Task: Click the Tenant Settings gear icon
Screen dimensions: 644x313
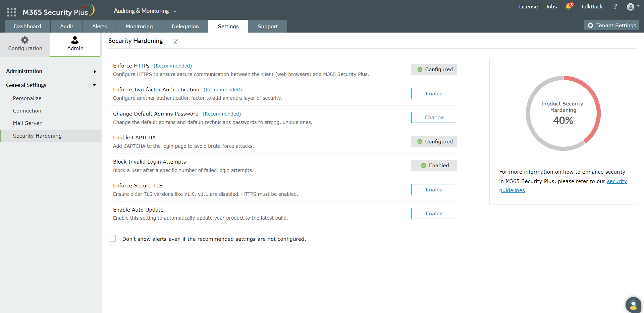Action: point(590,26)
